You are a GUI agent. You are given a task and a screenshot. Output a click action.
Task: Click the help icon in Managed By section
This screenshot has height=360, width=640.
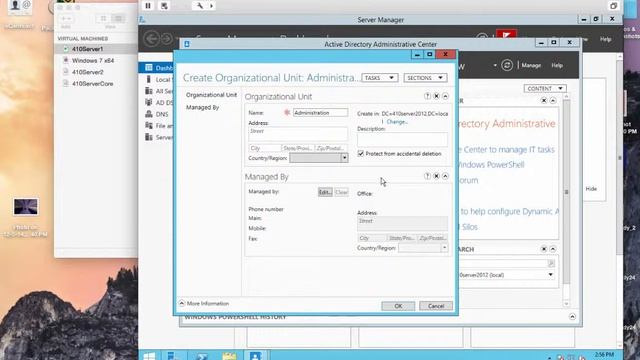pos(427,176)
